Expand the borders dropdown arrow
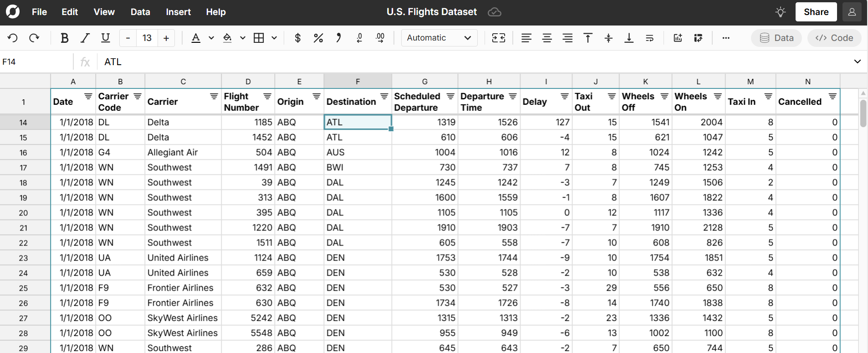This screenshot has width=868, height=353. pos(274,38)
